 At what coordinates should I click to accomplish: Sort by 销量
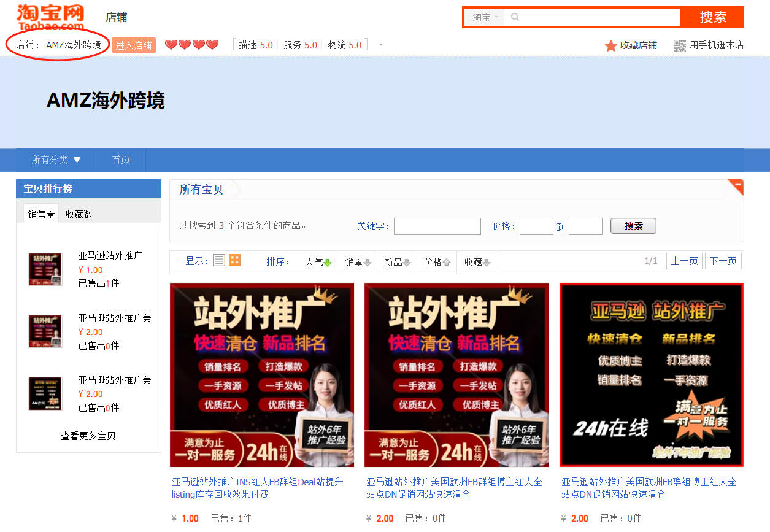point(358,262)
